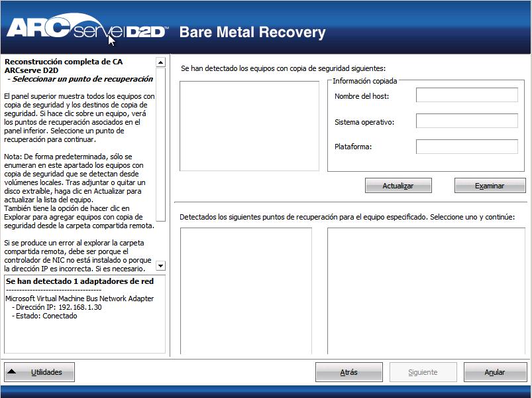Screen dimensions: 532x398
Task: Click the down arrow on the instructions scrollbar
Action: (x=159, y=265)
